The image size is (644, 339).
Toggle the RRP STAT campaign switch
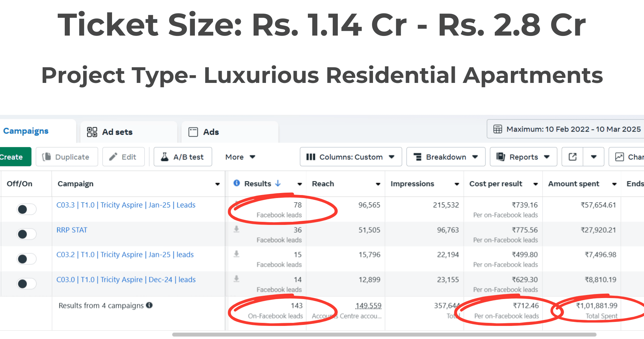pyautogui.click(x=26, y=234)
